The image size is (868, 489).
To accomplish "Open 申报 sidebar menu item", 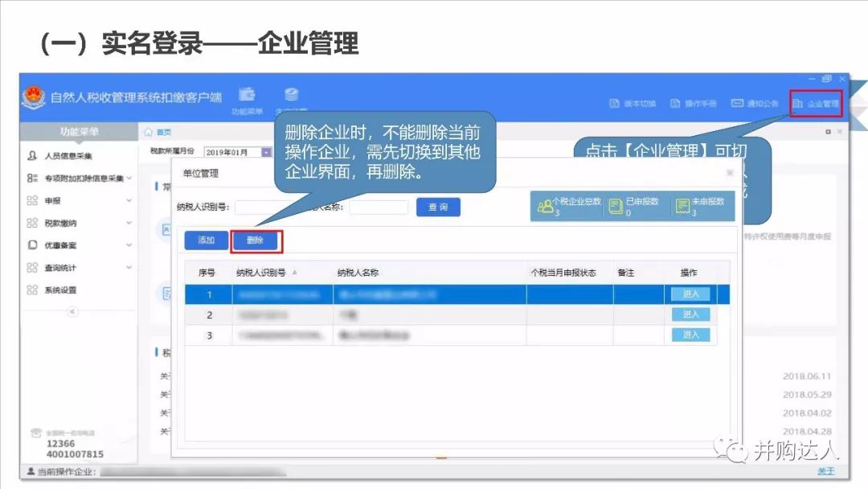I will click(x=52, y=200).
